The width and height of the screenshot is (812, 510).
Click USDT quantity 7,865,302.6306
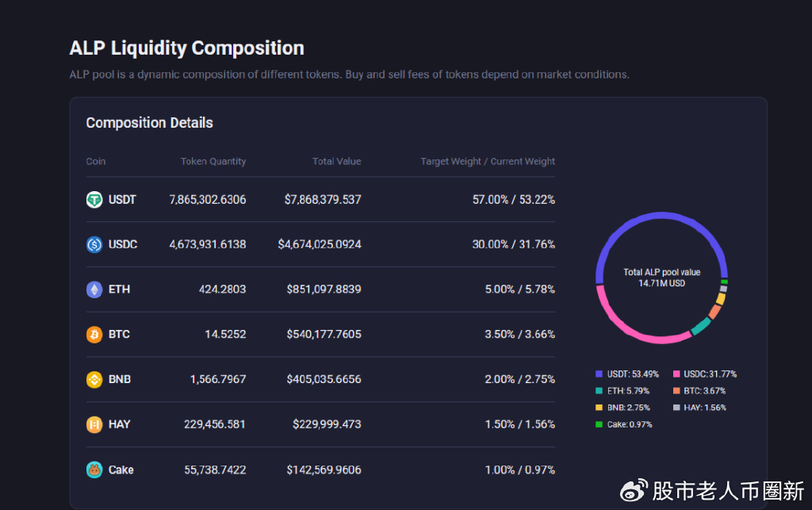208,199
